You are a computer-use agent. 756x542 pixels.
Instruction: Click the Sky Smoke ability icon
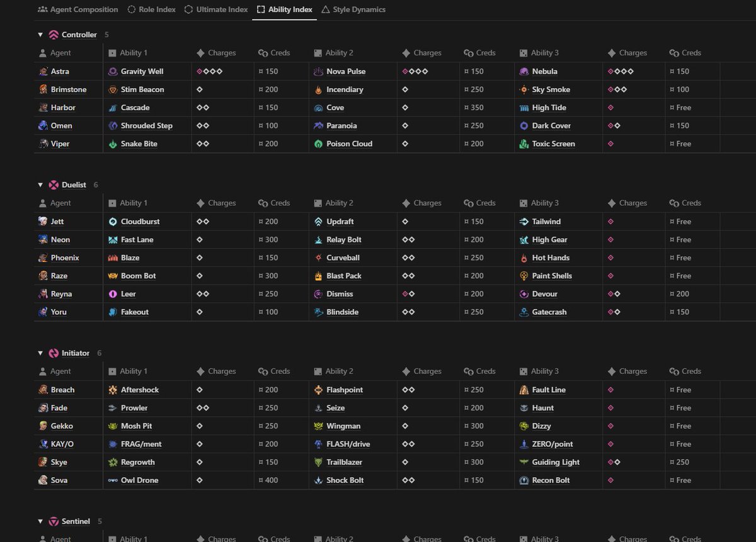coord(524,89)
